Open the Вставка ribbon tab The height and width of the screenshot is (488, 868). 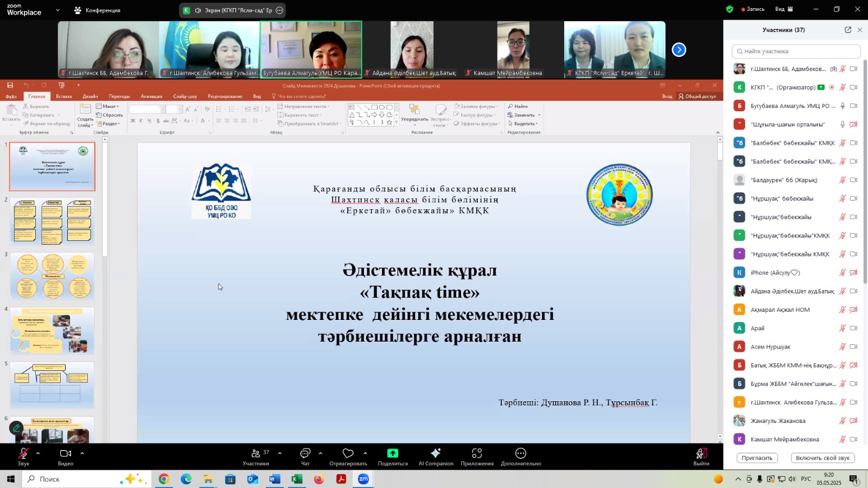pyautogui.click(x=64, y=97)
